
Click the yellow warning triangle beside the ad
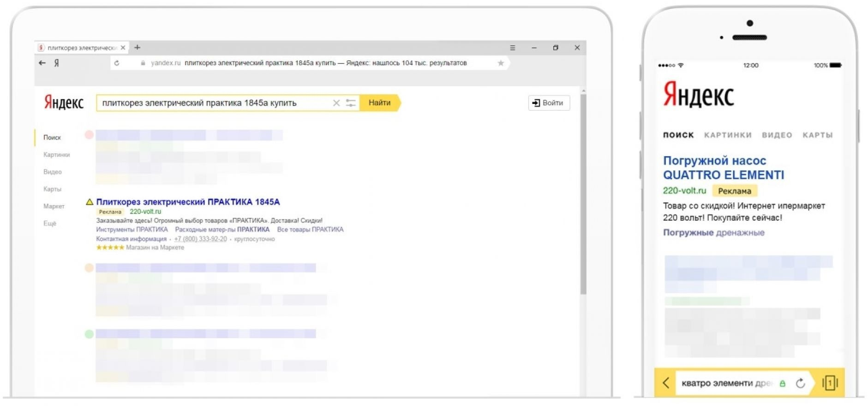pyautogui.click(x=90, y=202)
